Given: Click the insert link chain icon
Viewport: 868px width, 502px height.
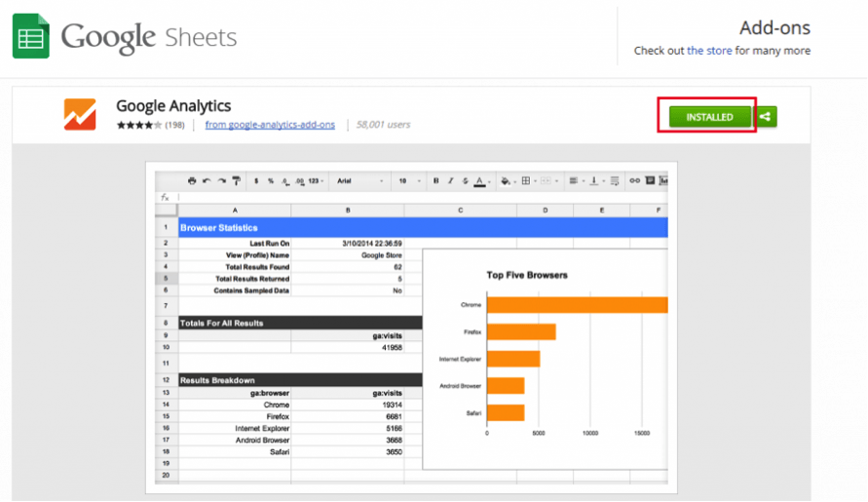Looking at the screenshot, I should [635, 180].
